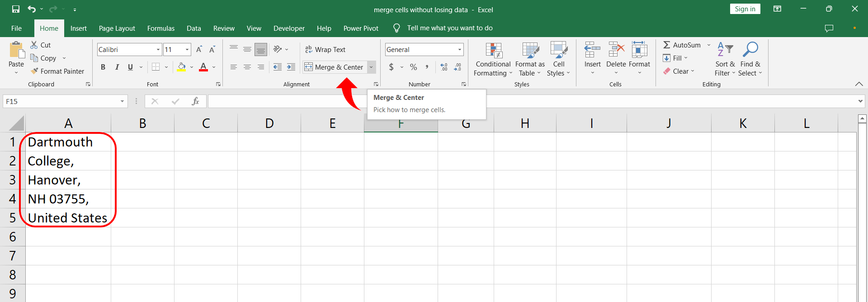
Task: Click Tell me what you want to do
Action: click(x=450, y=28)
